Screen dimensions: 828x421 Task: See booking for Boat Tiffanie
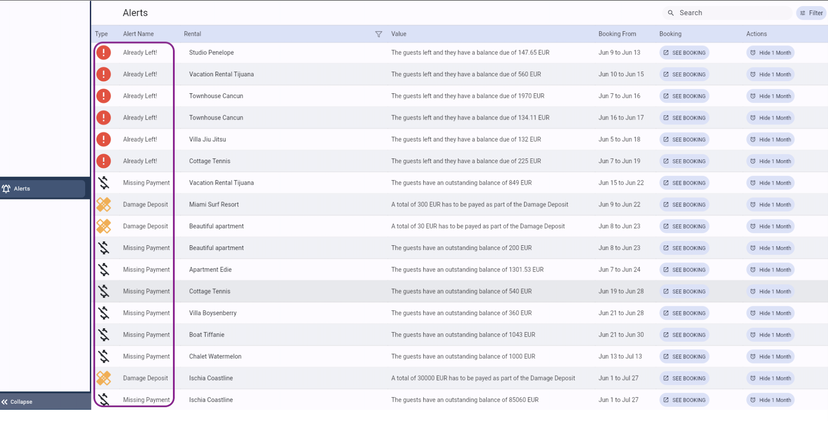(684, 334)
